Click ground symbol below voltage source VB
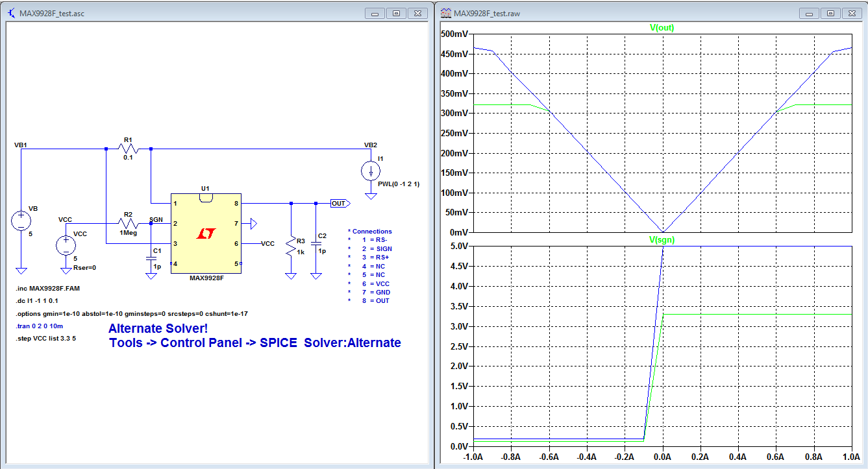 coord(21,270)
